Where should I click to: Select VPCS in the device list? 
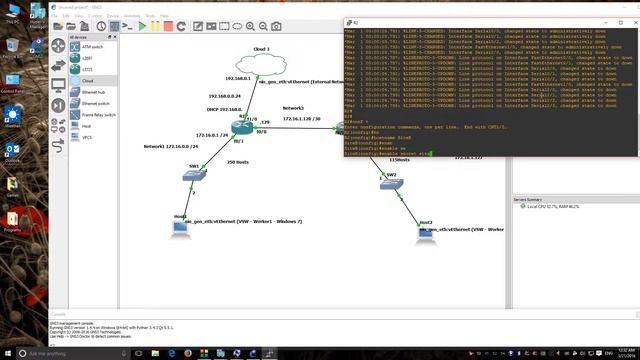[x=93, y=138]
